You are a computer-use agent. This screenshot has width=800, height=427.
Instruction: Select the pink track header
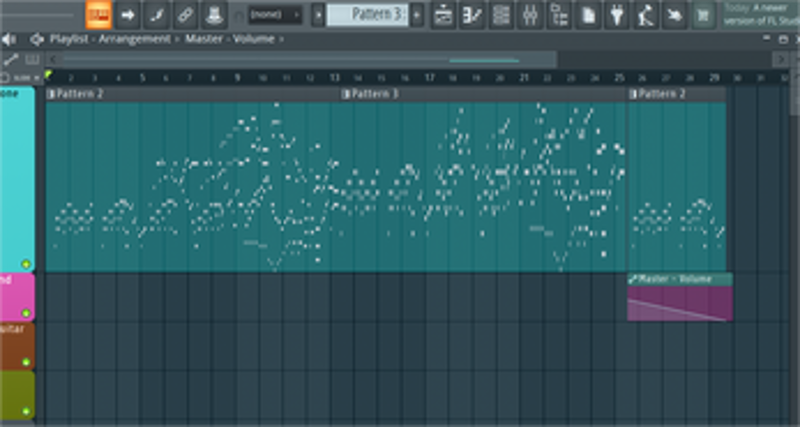click(17, 297)
